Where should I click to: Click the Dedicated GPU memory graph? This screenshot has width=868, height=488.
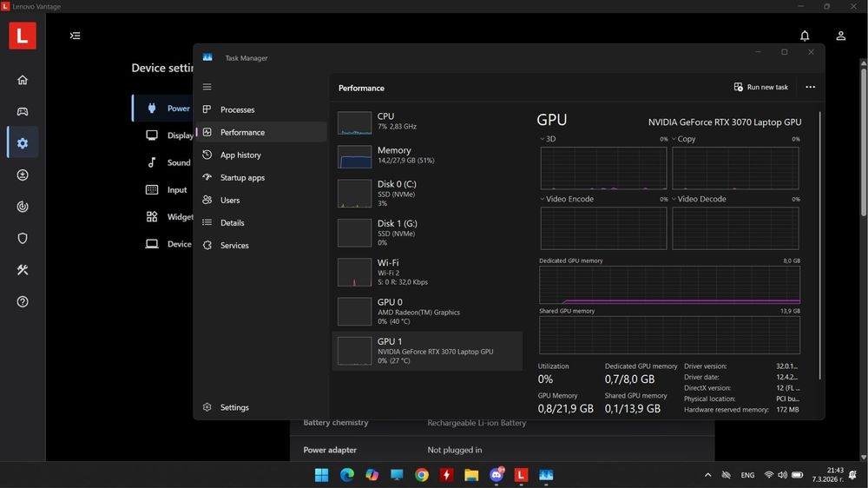tap(669, 285)
